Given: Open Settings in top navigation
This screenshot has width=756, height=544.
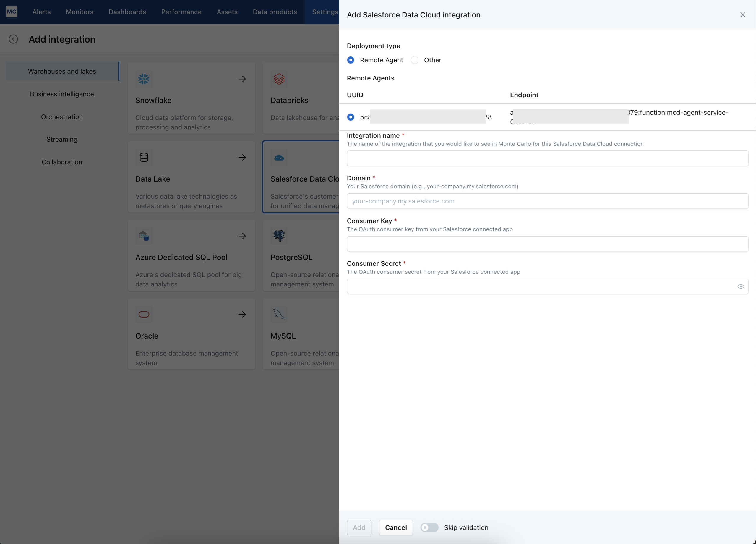Looking at the screenshot, I should [325, 12].
